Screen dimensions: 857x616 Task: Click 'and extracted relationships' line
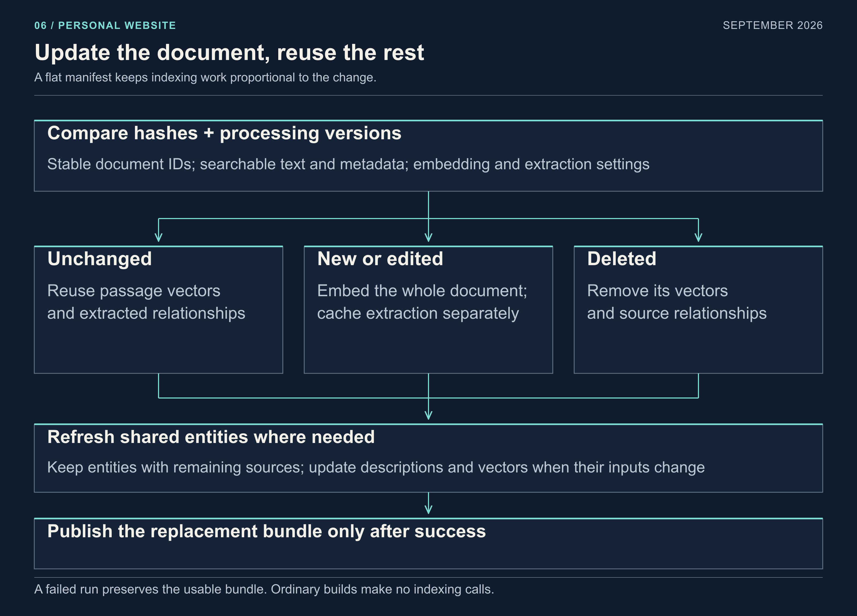click(146, 314)
